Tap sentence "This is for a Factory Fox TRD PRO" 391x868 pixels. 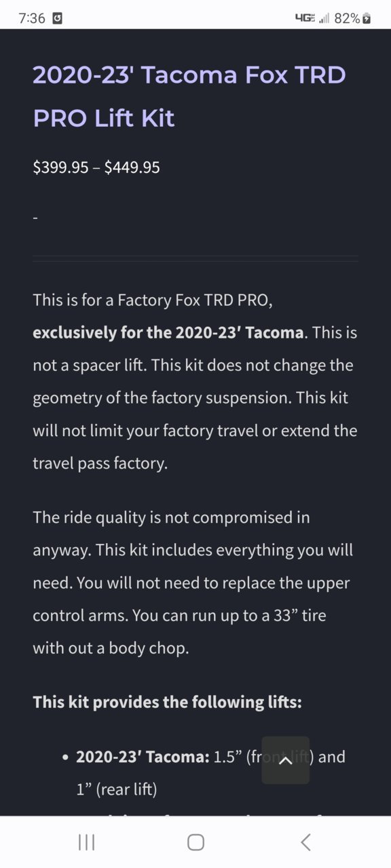pyautogui.click(x=153, y=300)
